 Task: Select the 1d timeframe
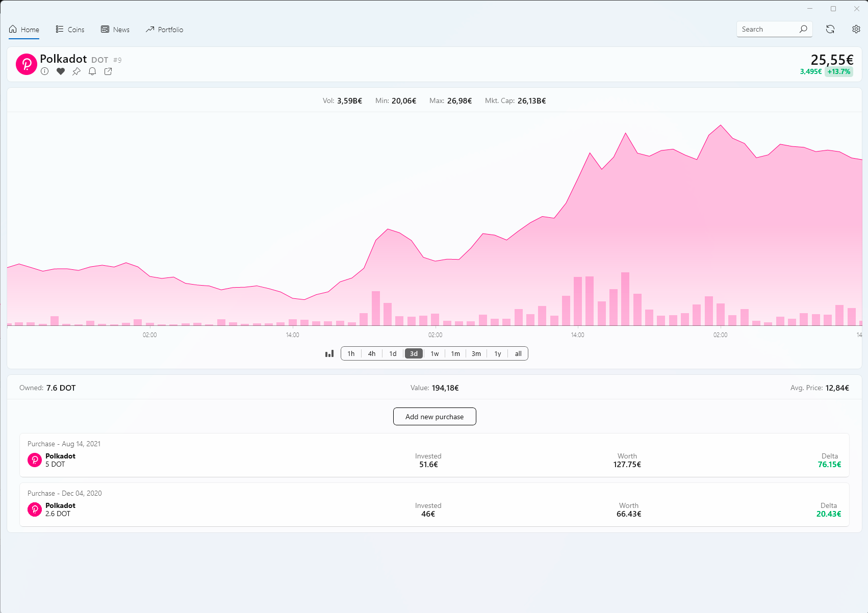393,353
